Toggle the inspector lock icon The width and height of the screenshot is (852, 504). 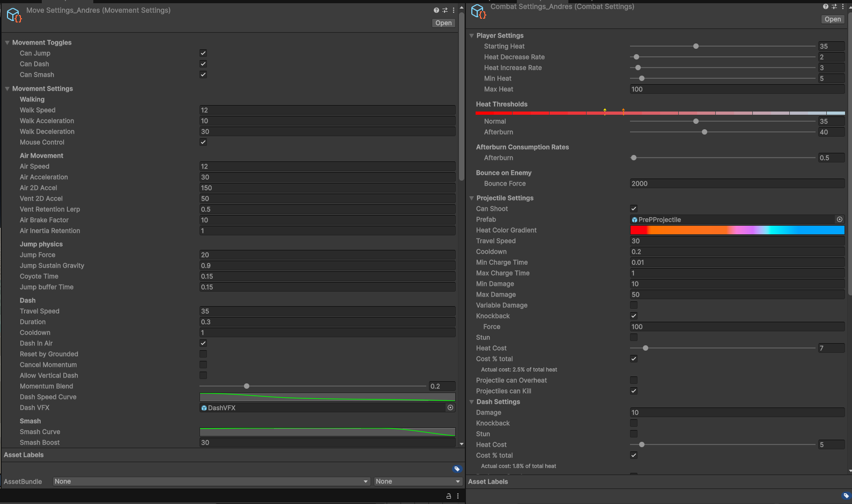click(449, 496)
